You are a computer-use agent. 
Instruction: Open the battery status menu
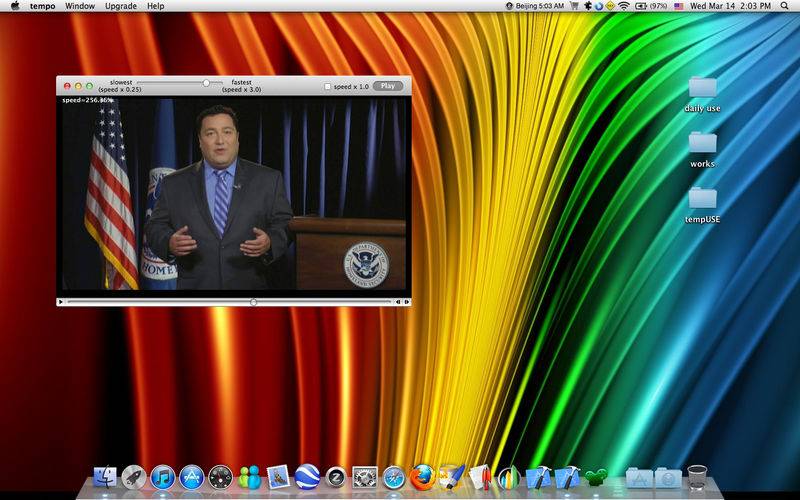pyautogui.click(x=651, y=6)
